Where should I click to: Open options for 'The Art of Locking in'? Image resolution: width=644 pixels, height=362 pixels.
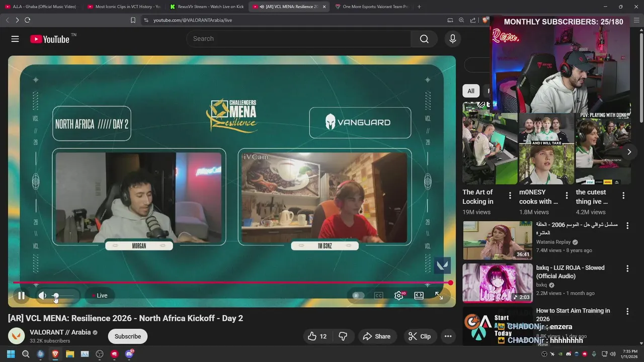[x=510, y=196]
